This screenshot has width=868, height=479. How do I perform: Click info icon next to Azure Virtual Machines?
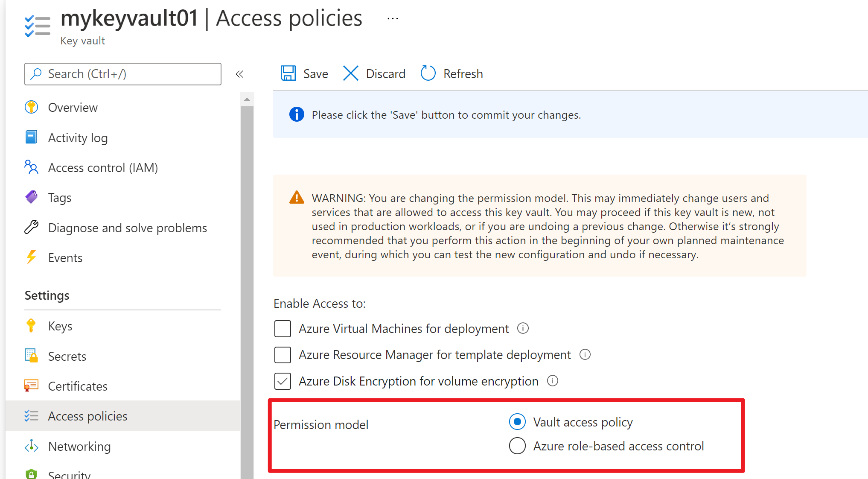pos(523,328)
